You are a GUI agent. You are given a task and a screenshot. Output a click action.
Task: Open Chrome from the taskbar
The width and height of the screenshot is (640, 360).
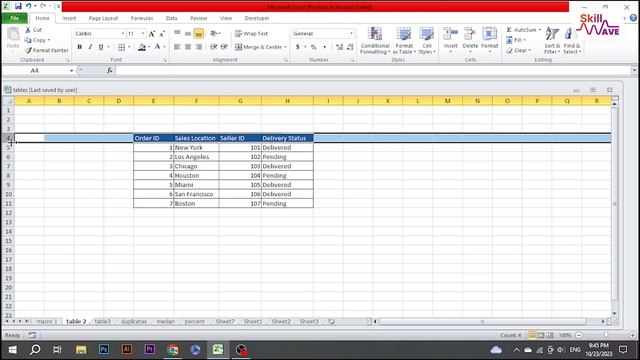173,350
